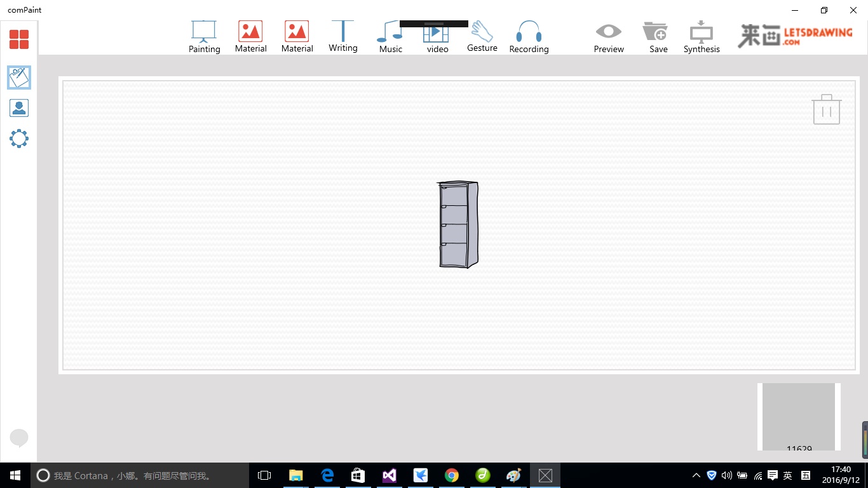The height and width of the screenshot is (488, 868).
Task: Visit the LETSDRAWING.com logo link
Action: [794, 34]
